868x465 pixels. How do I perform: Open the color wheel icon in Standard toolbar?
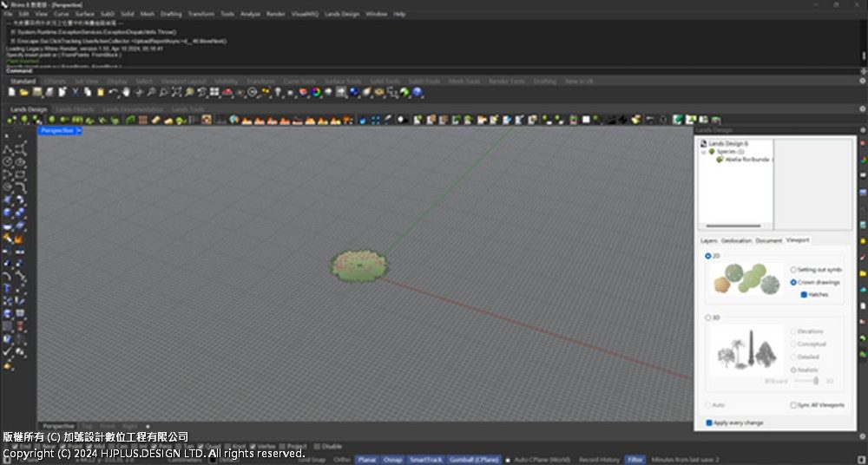pos(316,93)
